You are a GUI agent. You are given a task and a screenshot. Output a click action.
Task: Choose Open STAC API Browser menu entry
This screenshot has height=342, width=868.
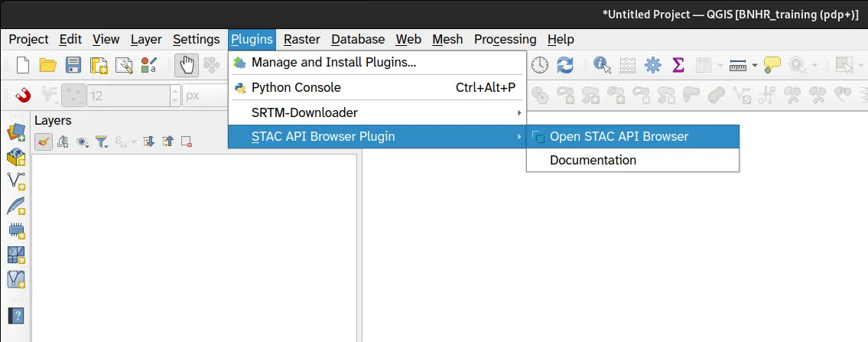click(619, 136)
